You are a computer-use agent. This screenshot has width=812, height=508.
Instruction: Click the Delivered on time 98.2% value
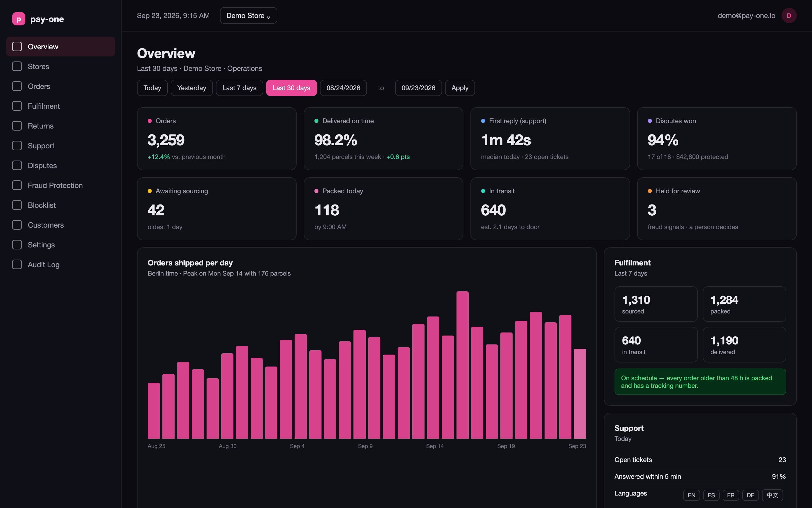coord(335,140)
